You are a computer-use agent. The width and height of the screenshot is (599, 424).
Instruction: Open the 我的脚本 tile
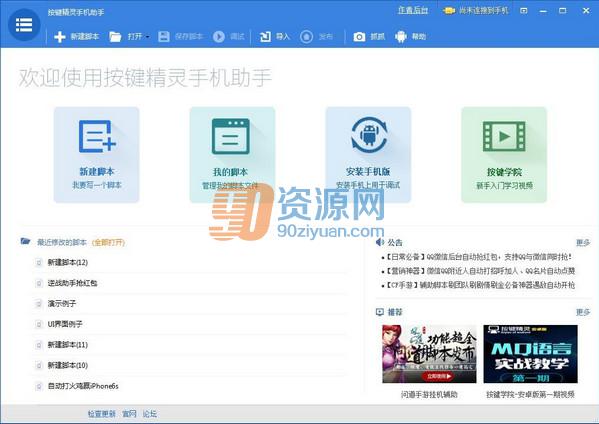(232, 155)
